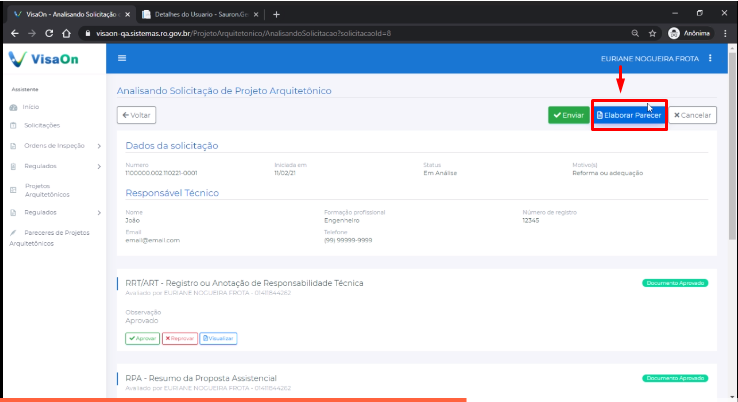
Task: Click the 'Reforma ou adequação' motivo value
Action: pyautogui.click(x=607, y=173)
